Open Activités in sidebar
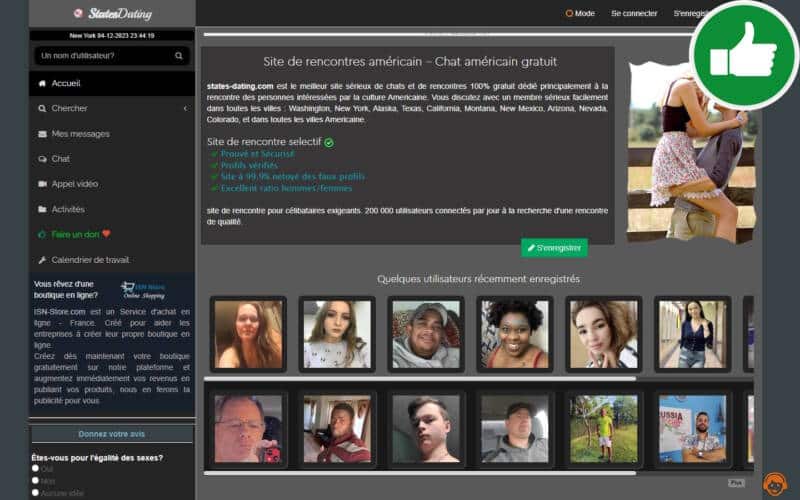 [112, 209]
